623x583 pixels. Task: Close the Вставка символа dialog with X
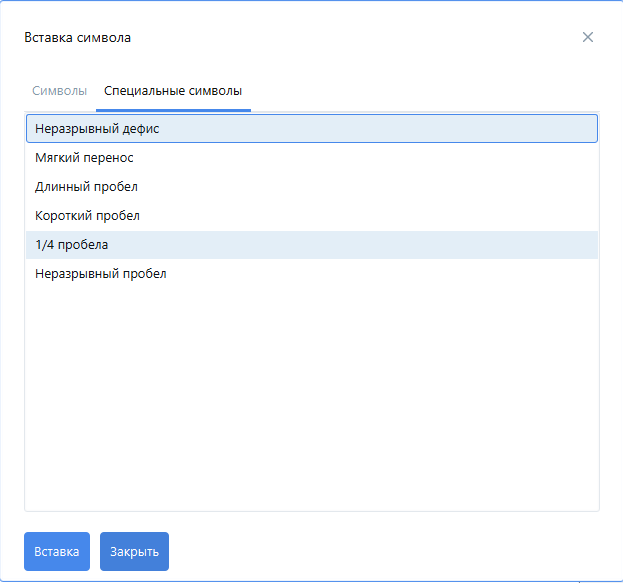[588, 37]
